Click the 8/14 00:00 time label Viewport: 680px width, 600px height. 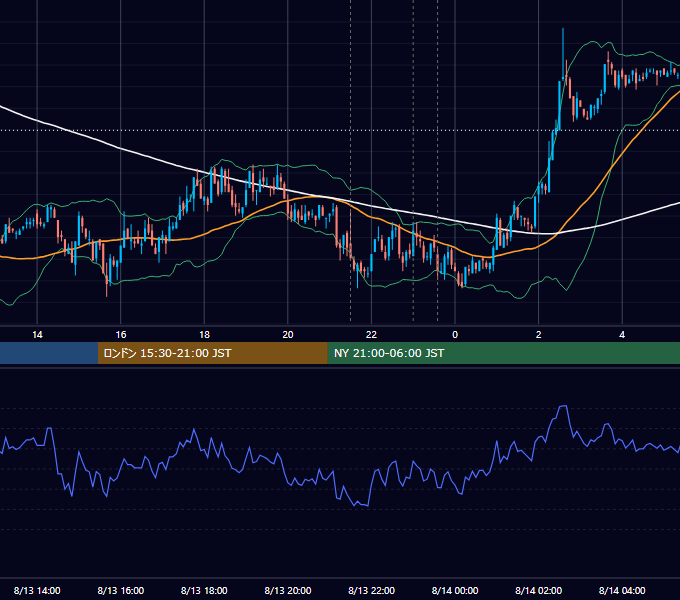point(455,590)
